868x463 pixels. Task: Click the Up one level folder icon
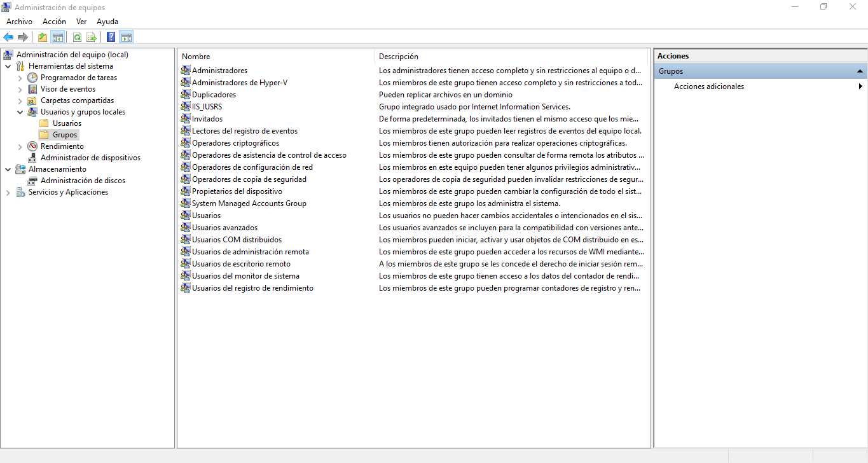(43, 37)
